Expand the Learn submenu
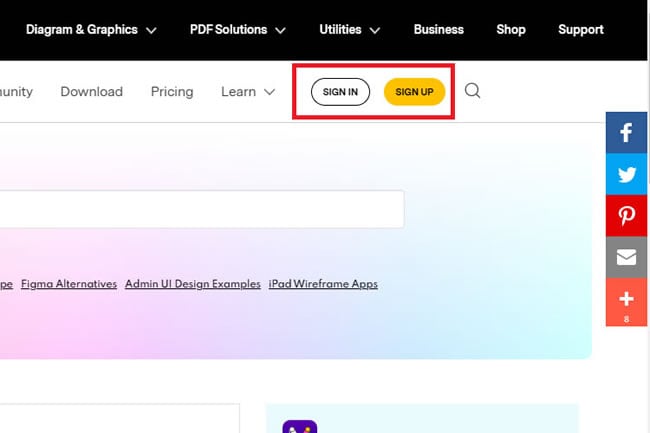 247,91
